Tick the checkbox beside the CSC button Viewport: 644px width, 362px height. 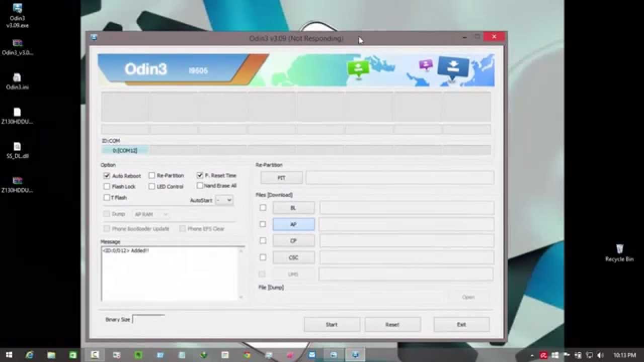263,257
